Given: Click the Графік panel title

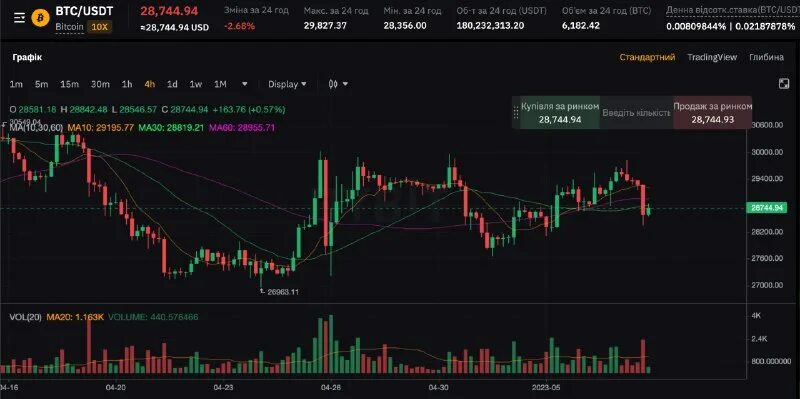Looking at the screenshot, I should click(27, 57).
